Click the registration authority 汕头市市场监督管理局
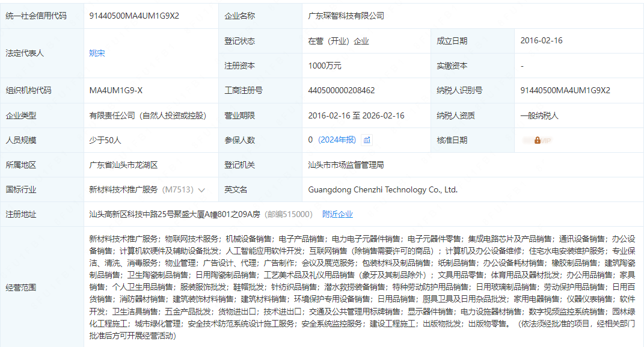This screenshot has width=644, height=347. click(x=346, y=165)
